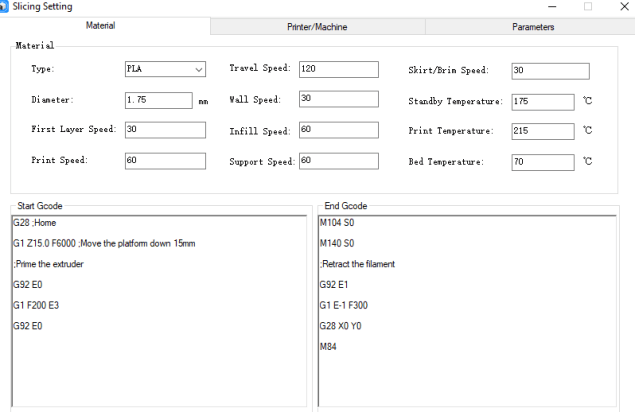635x412 pixels.
Task: Focus the Skirt/Brim Speed field
Action: click(549, 71)
